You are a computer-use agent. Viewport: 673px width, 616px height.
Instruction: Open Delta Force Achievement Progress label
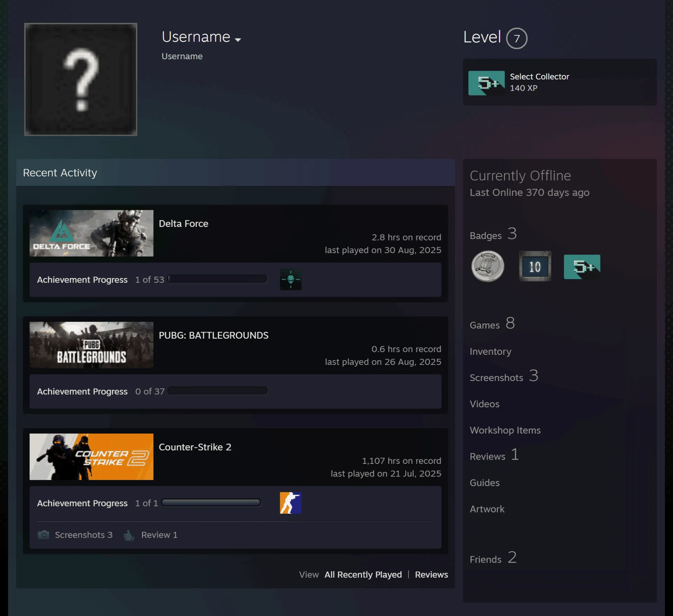pyautogui.click(x=82, y=280)
